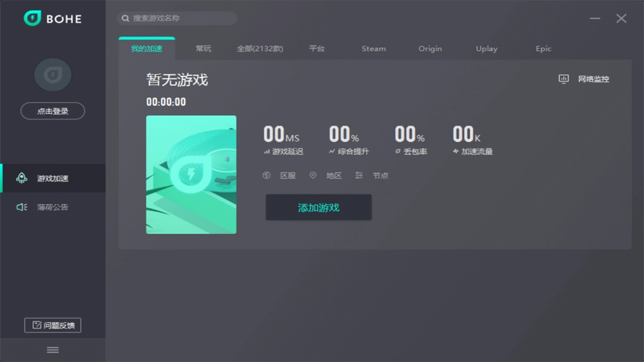Click the 添加游戏 button
644x362 pixels.
[318, 208]
